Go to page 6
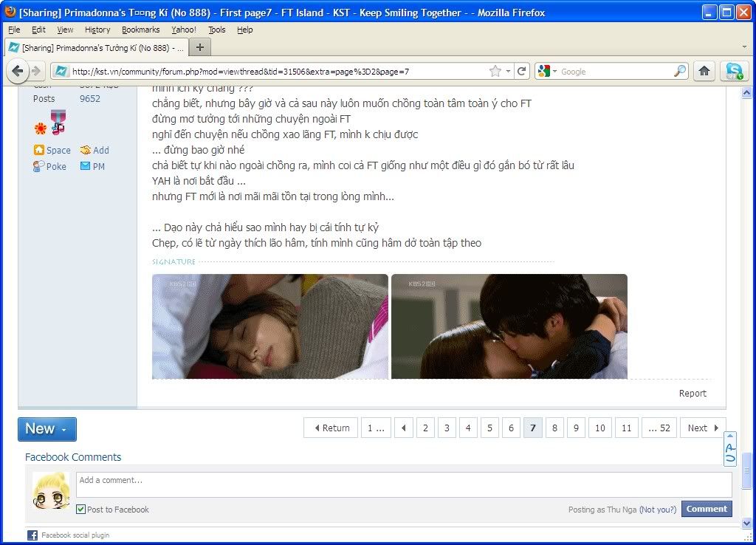This screenshot has height=545, width=756. (511, 428)
